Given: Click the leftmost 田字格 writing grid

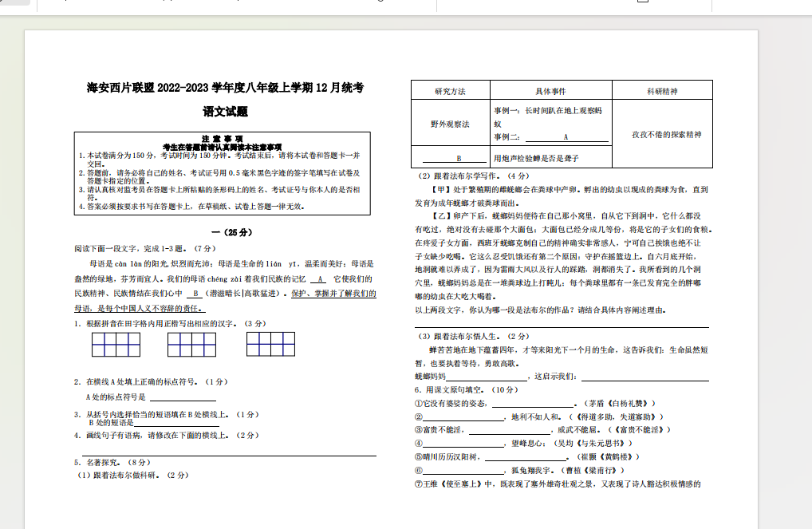Looking at the screenshot, I should [116, 345].
